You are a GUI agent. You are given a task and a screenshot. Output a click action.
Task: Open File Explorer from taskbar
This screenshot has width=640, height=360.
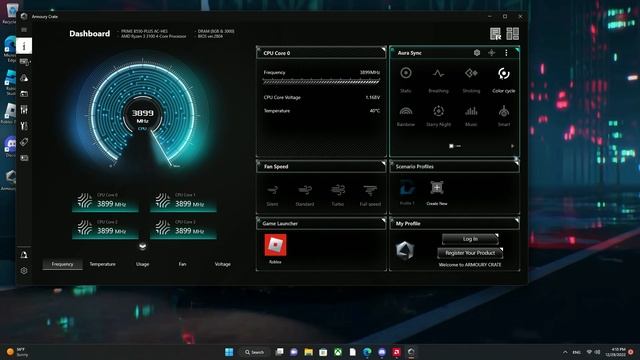(x=309, y=352)
